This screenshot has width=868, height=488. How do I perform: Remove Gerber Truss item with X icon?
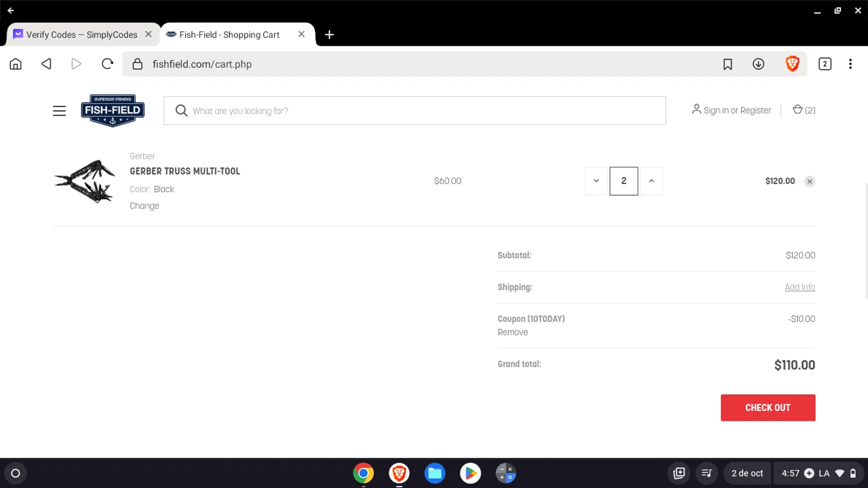point(810,182)
